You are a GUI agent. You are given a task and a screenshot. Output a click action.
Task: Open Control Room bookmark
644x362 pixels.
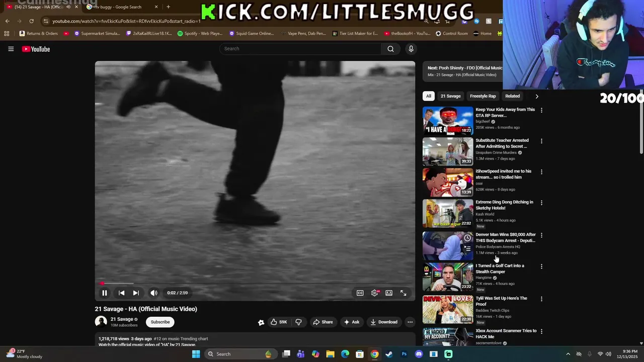(452, 34)
